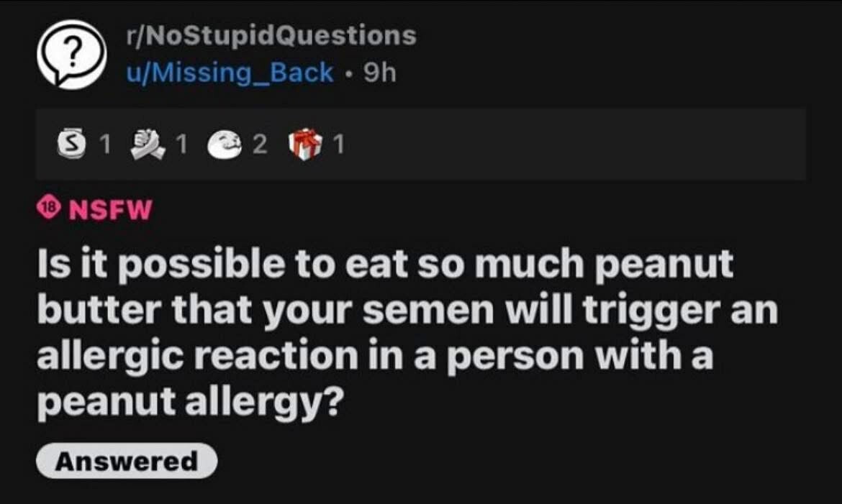Click the title line starting 'butter that your'
Screen dimensions: 842x504
pyautogui.click(x=407, y=310)
